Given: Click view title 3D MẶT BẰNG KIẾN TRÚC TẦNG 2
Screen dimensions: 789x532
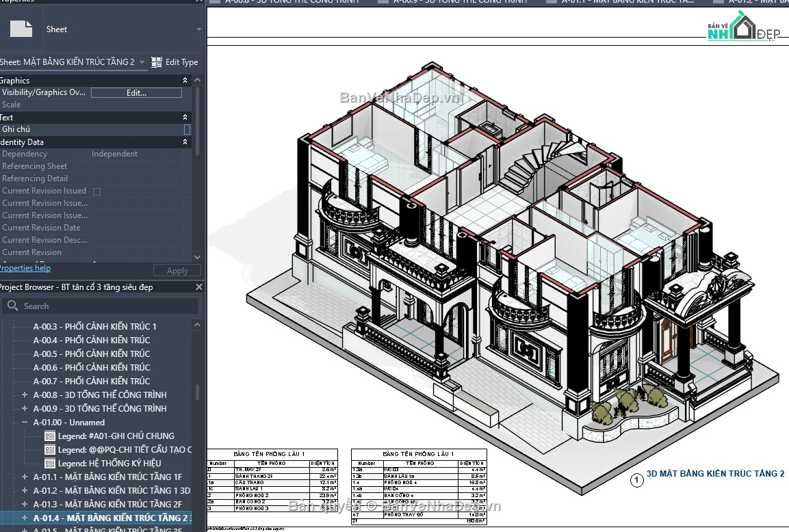Looking at the screenshot, I should click(x=715, y=473).
